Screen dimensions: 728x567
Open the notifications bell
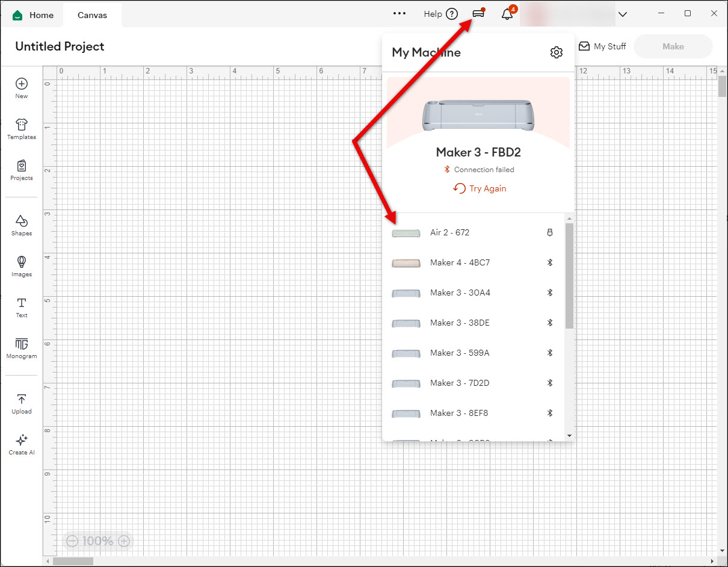click(505, 13)
